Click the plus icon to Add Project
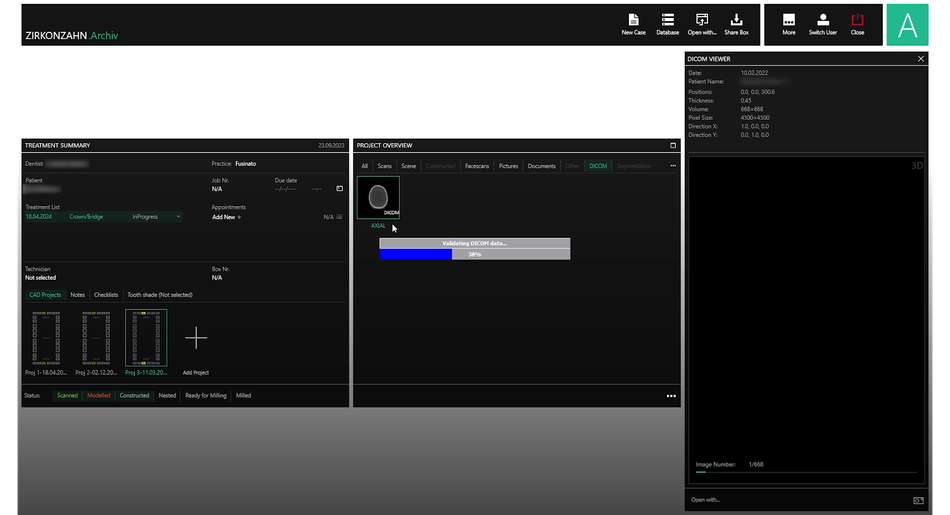Image resolution: width=950 pixels, height=515 pixels. pos(196,339)
